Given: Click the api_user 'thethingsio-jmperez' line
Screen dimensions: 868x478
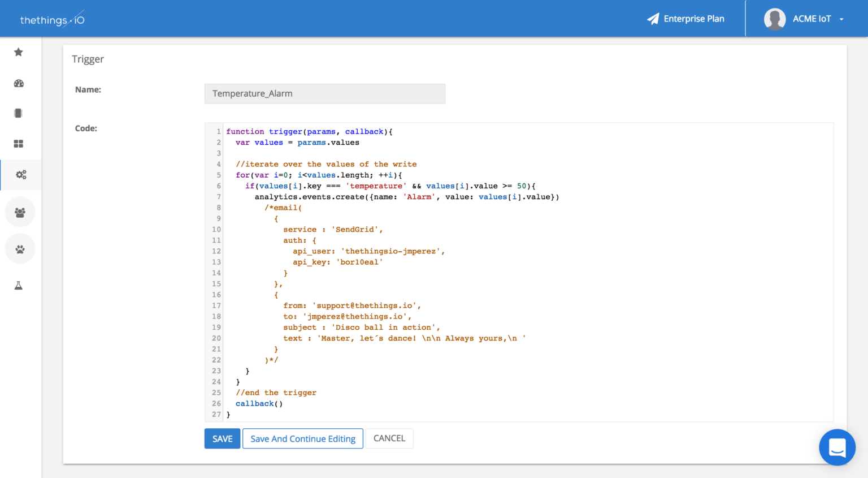Looking at the screenshot, I should click(x=369, y=251).
